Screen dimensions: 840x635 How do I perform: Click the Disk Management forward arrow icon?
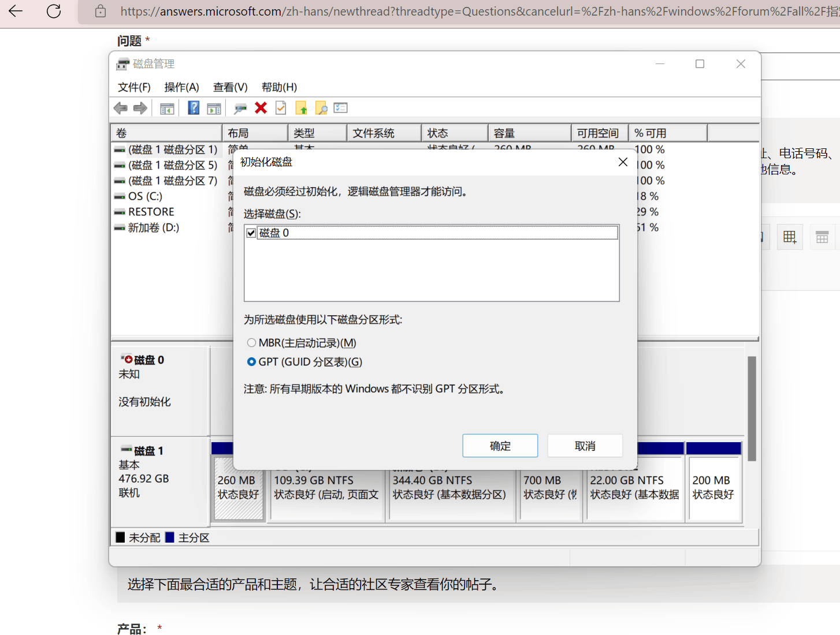click(140, 108)
